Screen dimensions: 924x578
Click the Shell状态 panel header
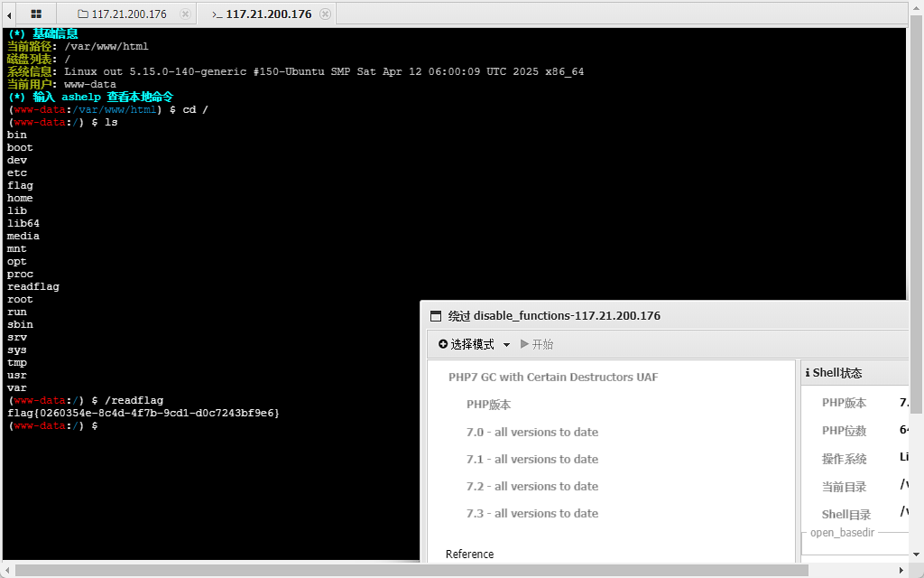point(855,373)
